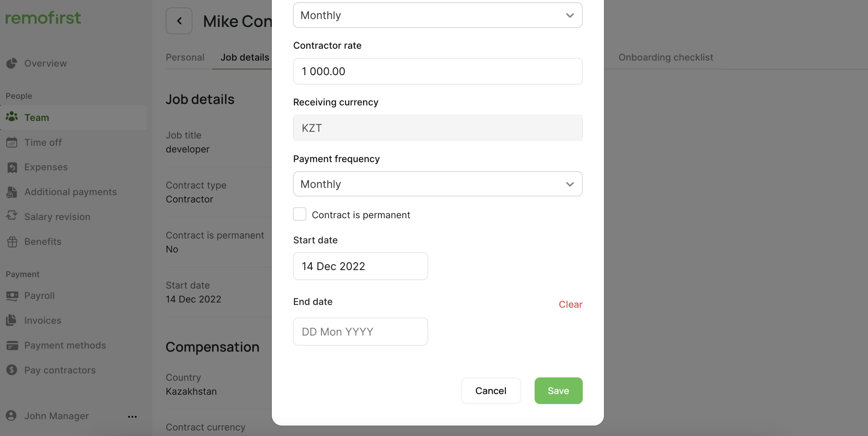Edit the Contractor rate field
The height and width of the screenshot is (436, 868).
(x=437, y=71)
